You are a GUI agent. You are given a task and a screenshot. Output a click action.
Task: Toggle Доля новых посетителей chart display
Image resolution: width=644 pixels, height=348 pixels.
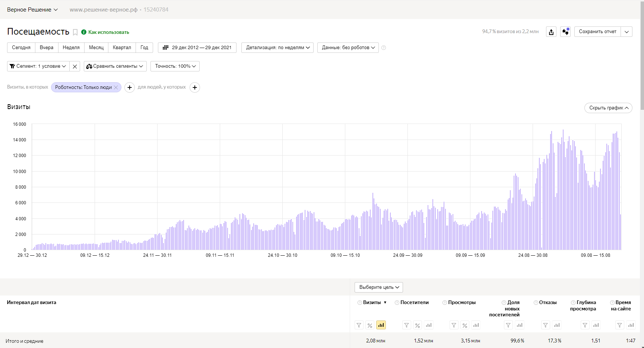click(520, 325)
